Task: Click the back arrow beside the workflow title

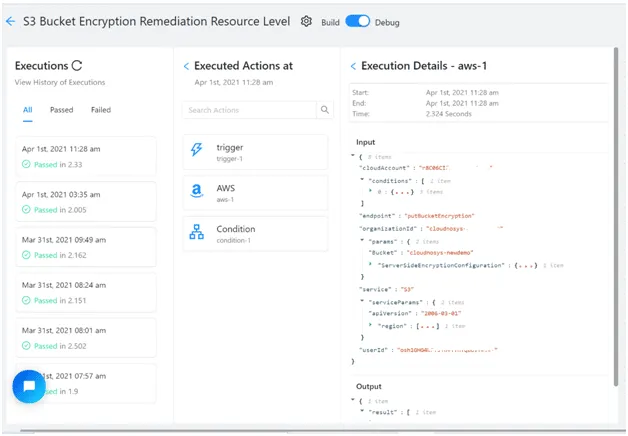Action: (10, 21)
